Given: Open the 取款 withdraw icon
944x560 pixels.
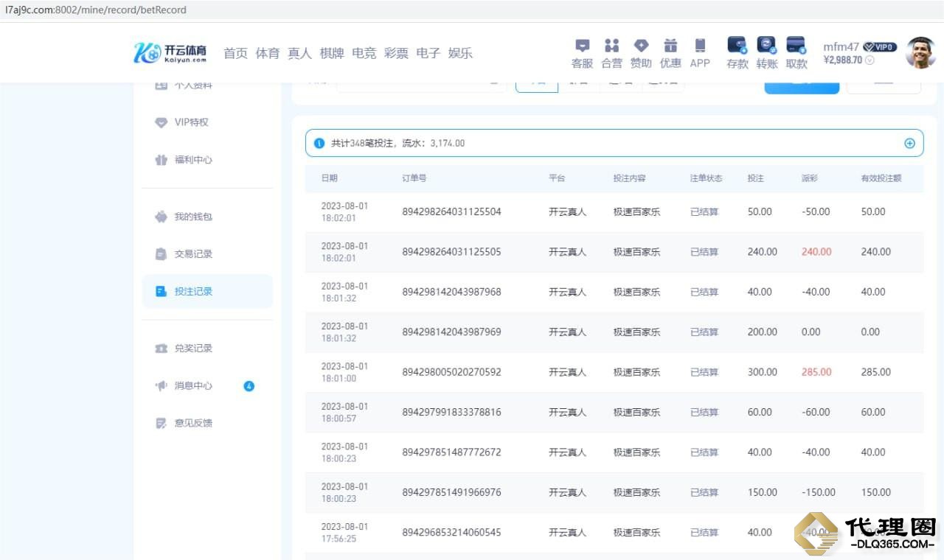Looking at the screenshot, I should click(x=796, y=45).
